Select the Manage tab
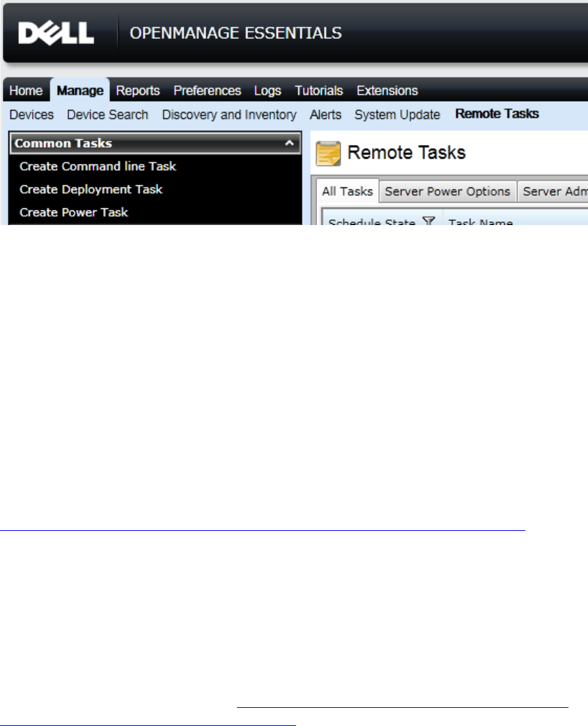The height and width of the screenshot is (726, 588). click(80, 91)
